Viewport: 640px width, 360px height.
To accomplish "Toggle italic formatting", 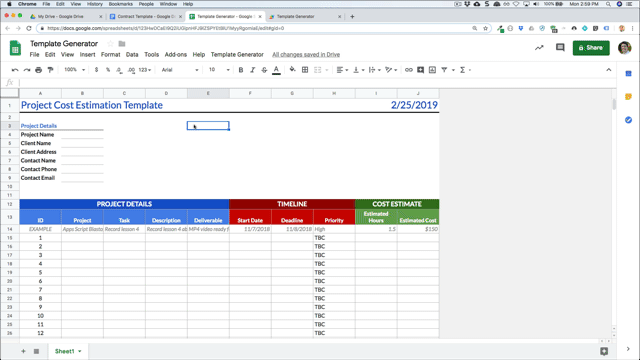I will 252,70.
